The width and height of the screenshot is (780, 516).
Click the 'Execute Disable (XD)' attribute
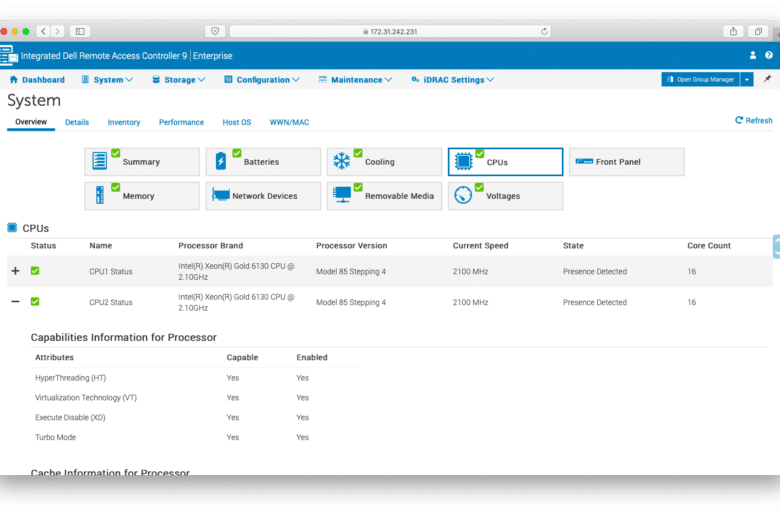(70, 417)
